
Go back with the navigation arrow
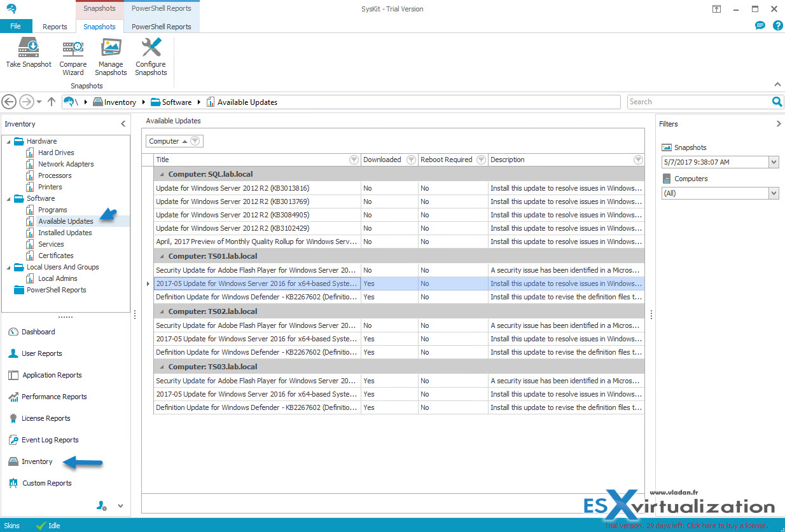click(x=9, y=102)
